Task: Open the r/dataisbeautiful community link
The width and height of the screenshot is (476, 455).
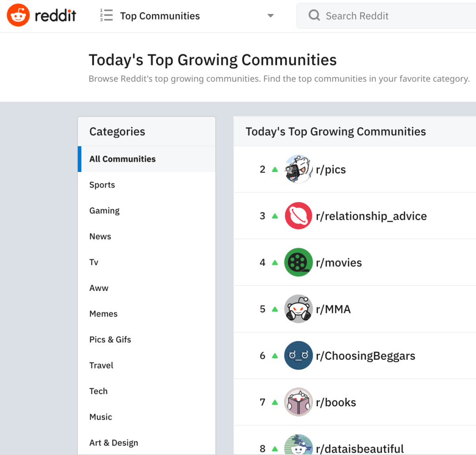Action: click(359, 449)
